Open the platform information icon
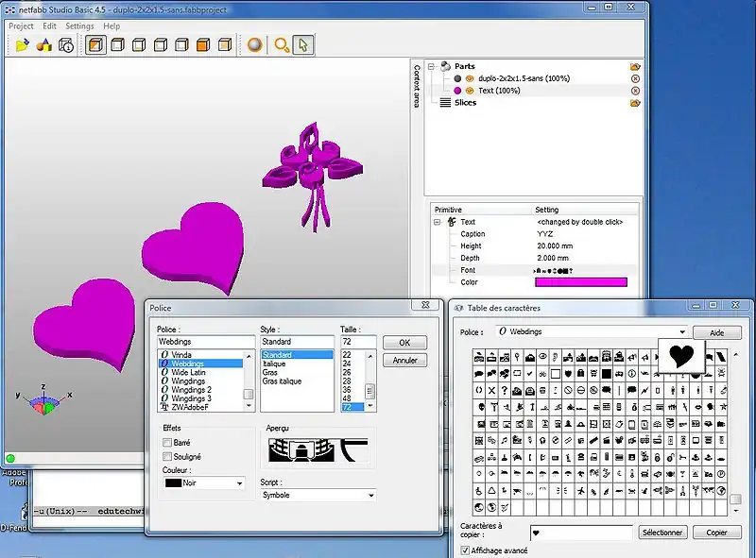The height and width of the screenshot is (558, 756). (66, 44)
